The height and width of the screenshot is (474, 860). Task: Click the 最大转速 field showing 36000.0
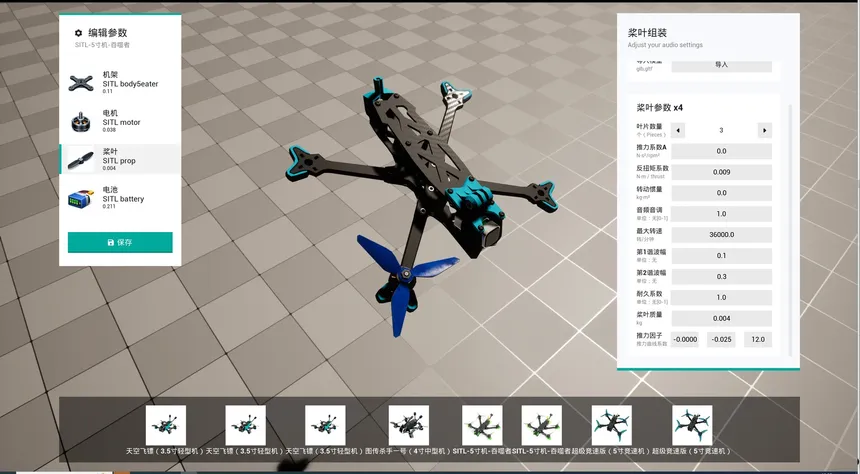721,234
